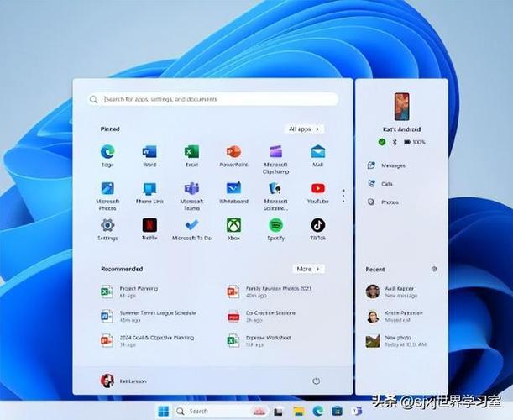Click the power button icon
The height and width of the screenshot is (420, 513).
[316, 381]
